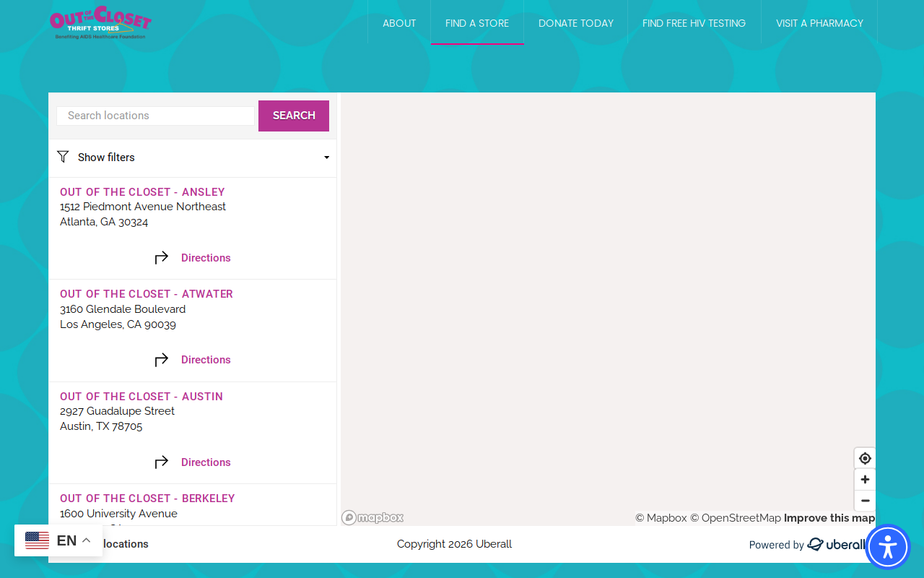
Task: Open the ABOUT menu item
Action: [x=399, y=23]
